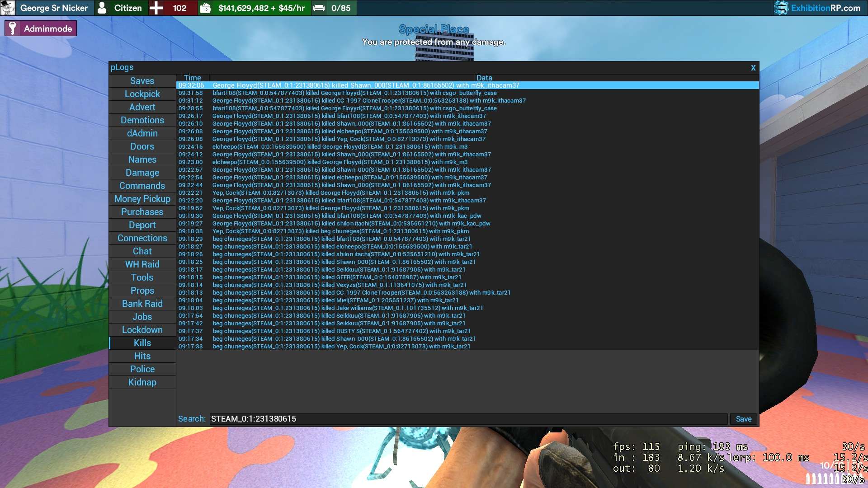Viewport: 868px width, 488px height.
Task: Select the 09:28:55 log entry
Action: pos(467,108)
